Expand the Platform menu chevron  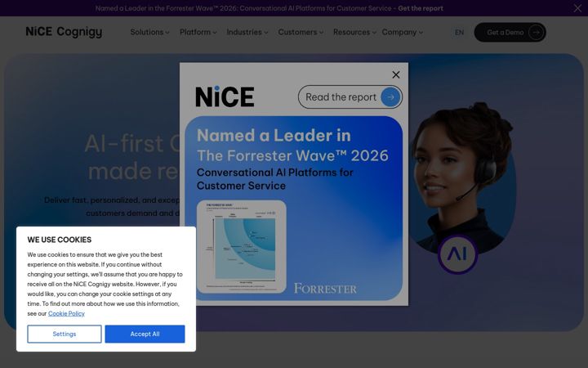pyautogui.click(x=215, y=33)
